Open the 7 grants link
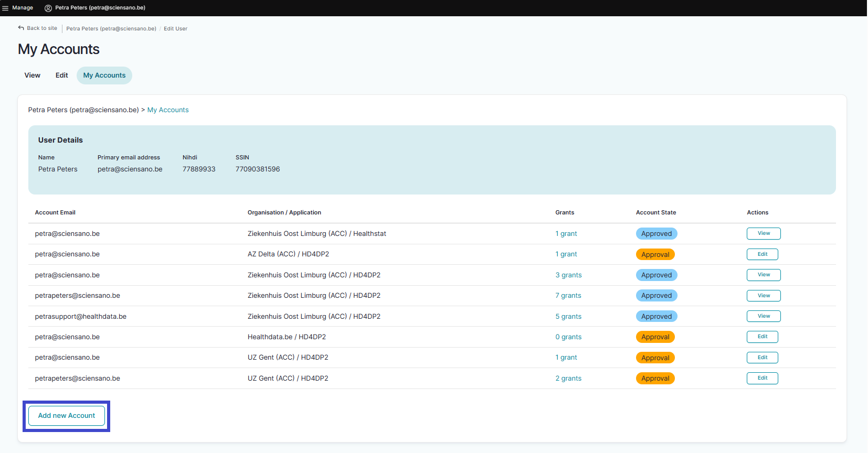 [568, 296]
